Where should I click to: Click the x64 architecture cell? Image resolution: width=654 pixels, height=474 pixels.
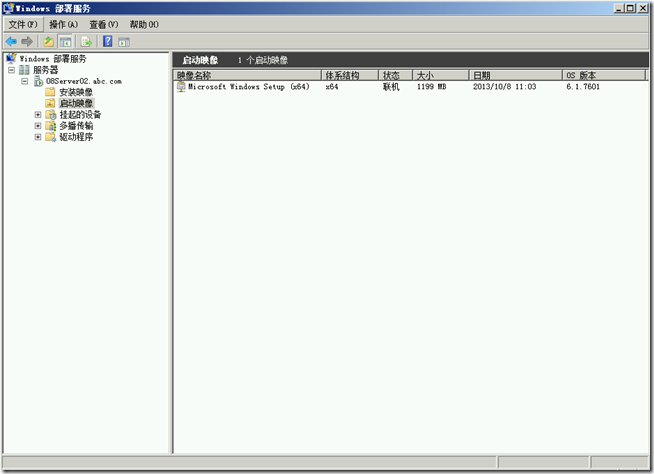[x=332, y=87]
